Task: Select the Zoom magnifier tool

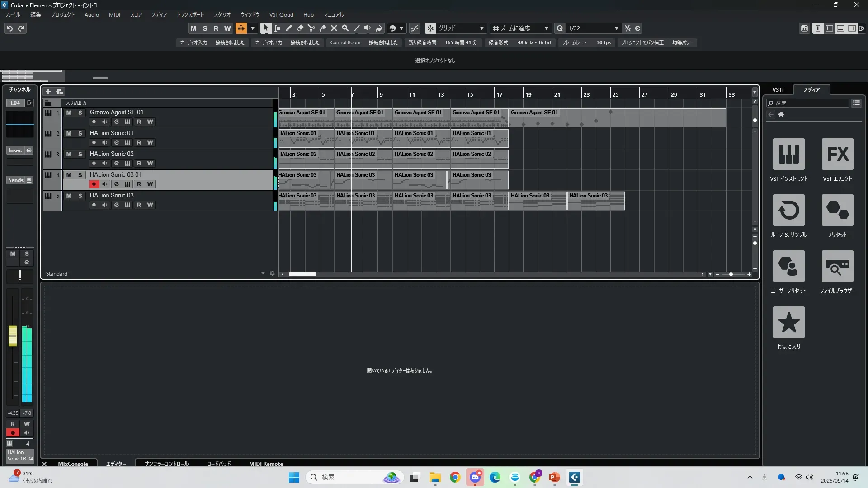Action: 345,28
